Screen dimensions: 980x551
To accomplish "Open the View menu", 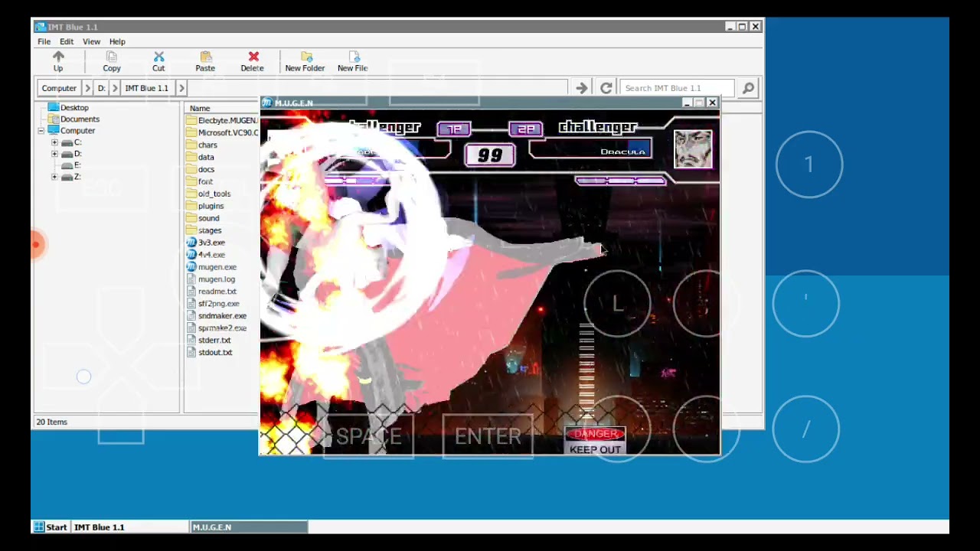I will click(91, 41).
